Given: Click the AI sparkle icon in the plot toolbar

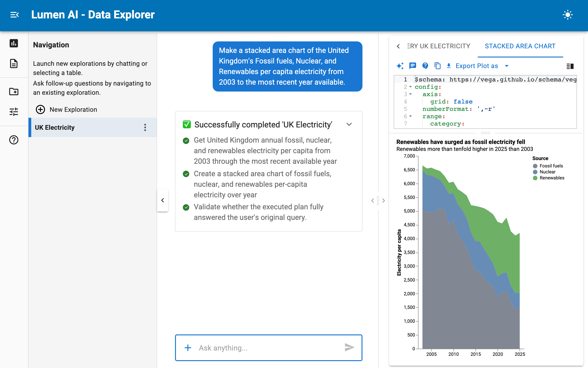Looking at the screenshot, I should click(400, 66).
